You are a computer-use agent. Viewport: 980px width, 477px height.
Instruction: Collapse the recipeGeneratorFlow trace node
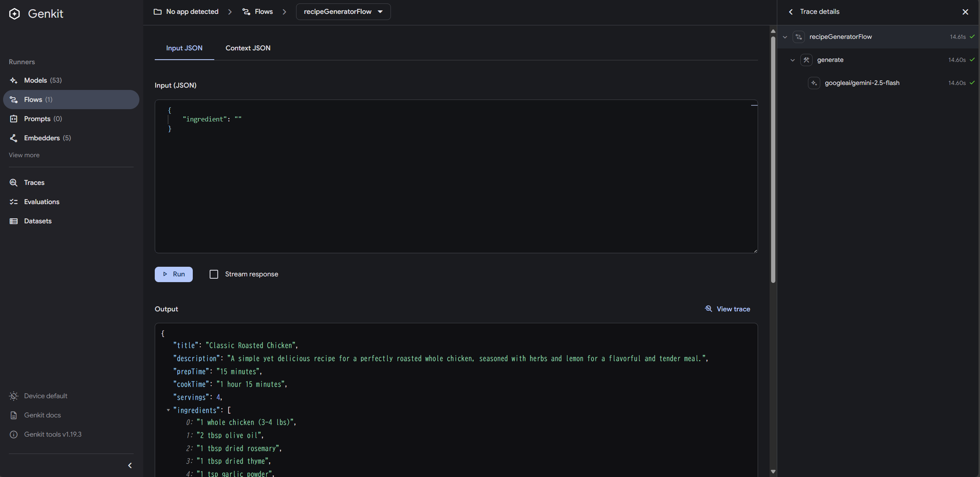[x=785, y=37]
